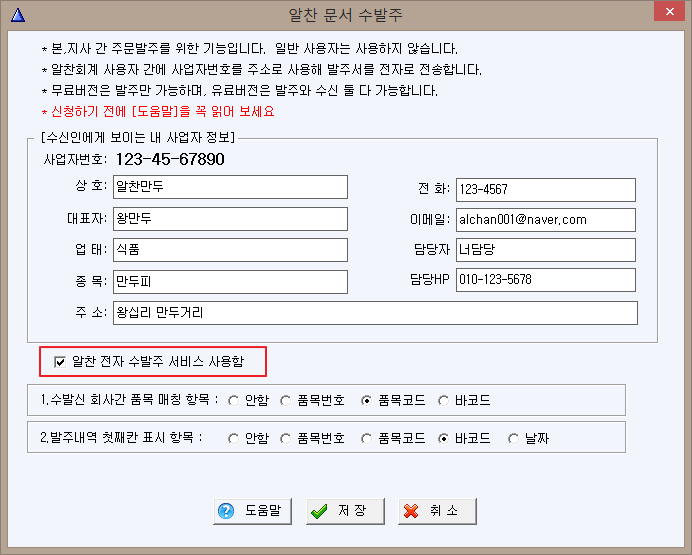The height and width of the screenshot is (555, 692).
Task: Click the blue triangle app icon in title bar
Action: point(18,15)
